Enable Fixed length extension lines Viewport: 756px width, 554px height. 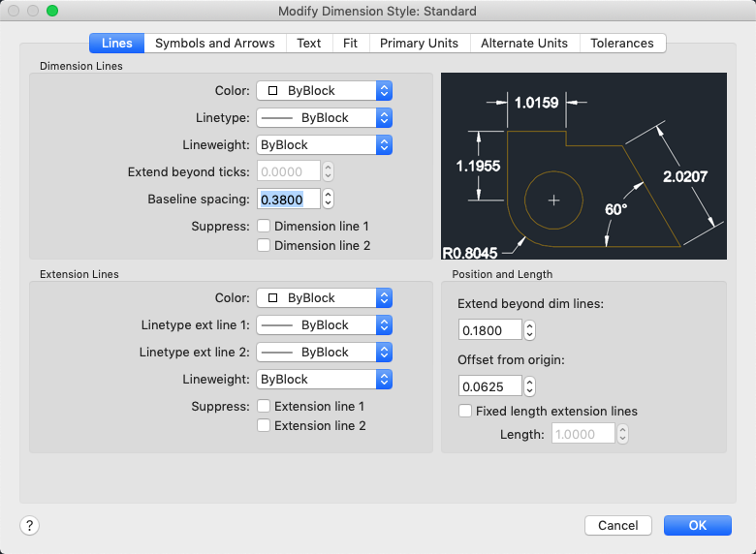(x=465, y=412)
